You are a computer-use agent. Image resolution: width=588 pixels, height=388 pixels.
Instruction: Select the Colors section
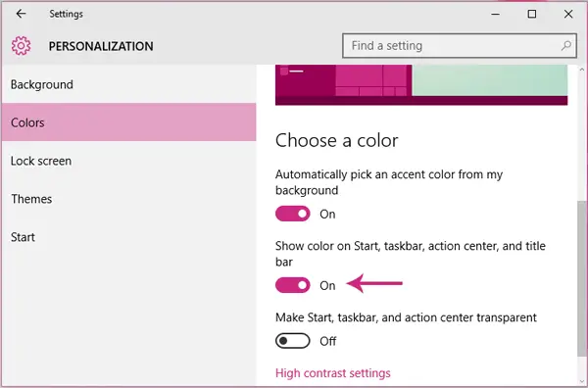tap(128, 122)
